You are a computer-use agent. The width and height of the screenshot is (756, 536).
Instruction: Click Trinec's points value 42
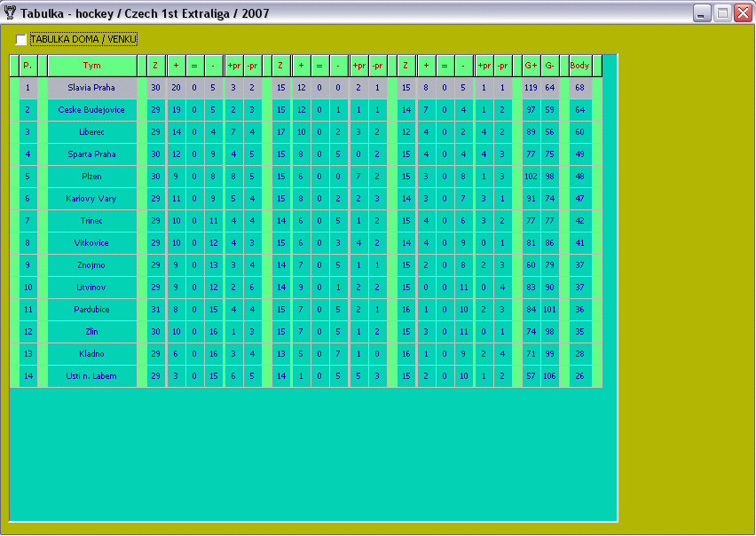pos(580,221)
